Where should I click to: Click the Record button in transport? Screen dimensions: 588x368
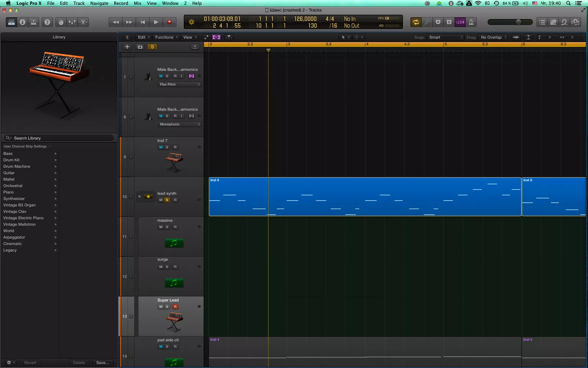[169, 22]
